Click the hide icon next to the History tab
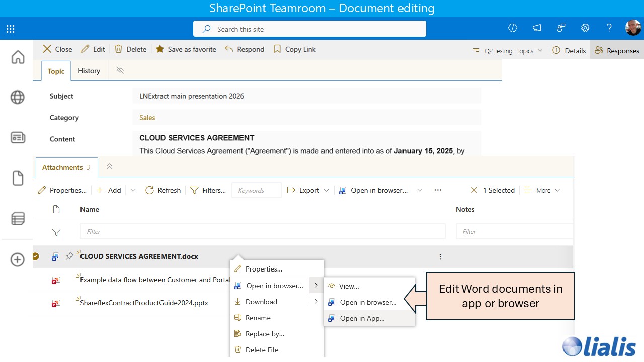This screenshot has width=644, height=362. tap(120, 71)
